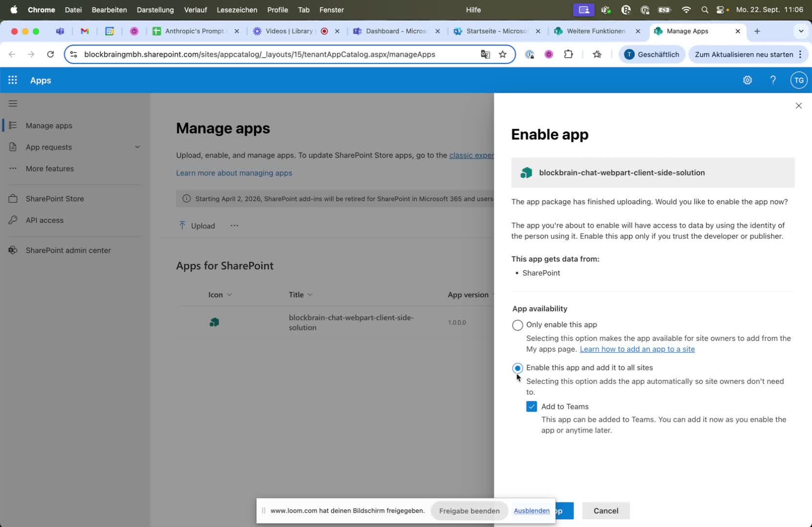
Task: Bookmark this page with the star icon
Action: tap(502, 54)
